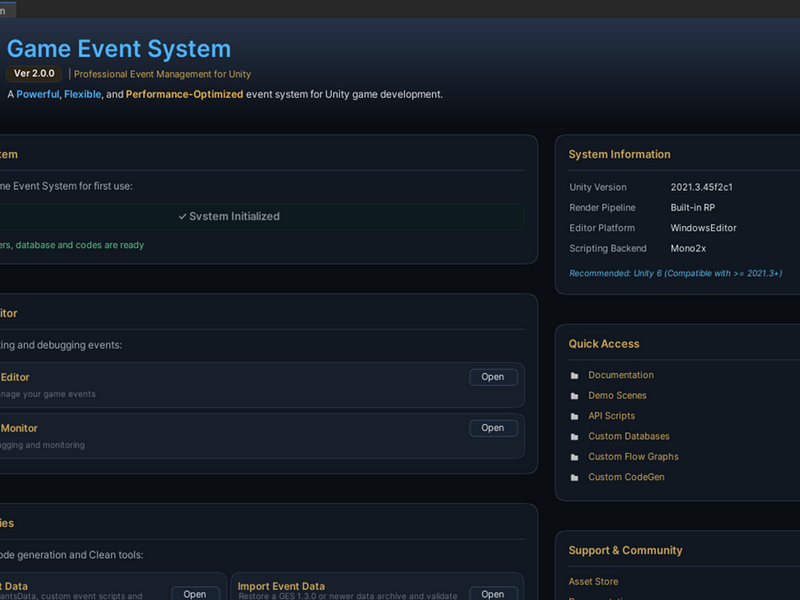Click the Scripting Backend label
The width and height of the screenshot is (800, 600).
(608, 248)
